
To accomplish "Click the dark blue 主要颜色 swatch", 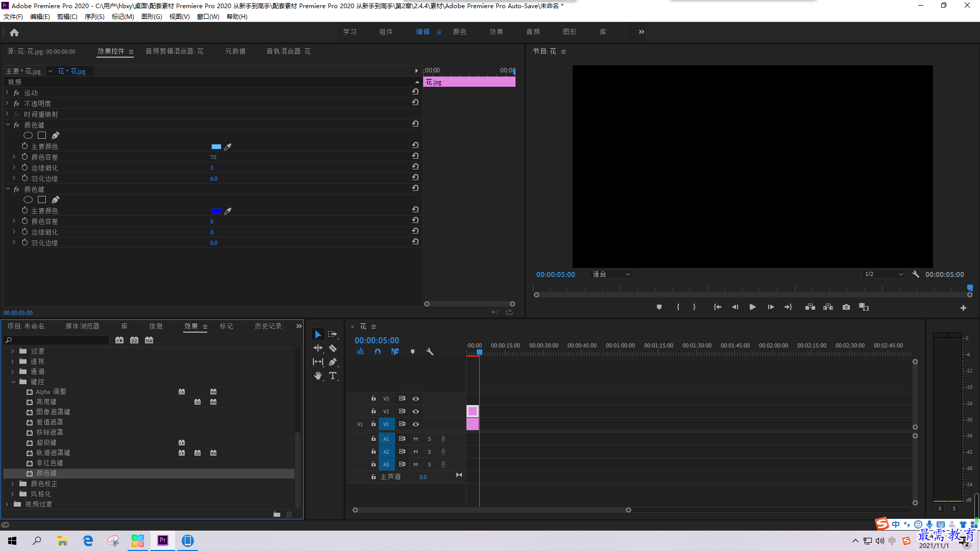I will (x=216, y=211).
